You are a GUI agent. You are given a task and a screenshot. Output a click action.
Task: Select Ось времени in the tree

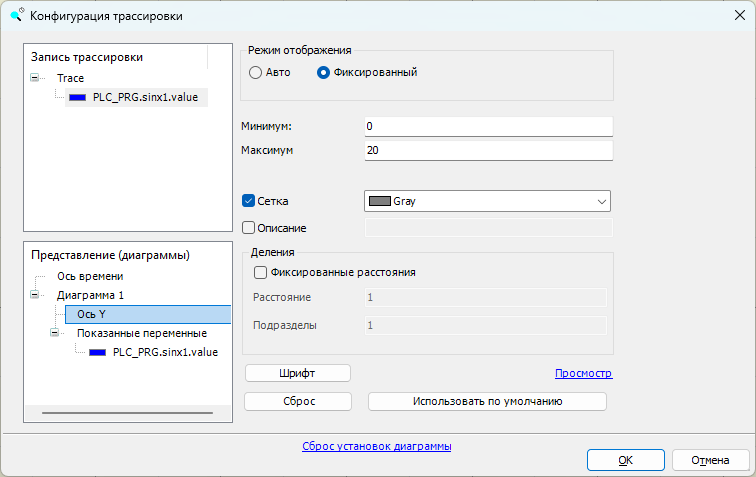[x=90, y=276]
